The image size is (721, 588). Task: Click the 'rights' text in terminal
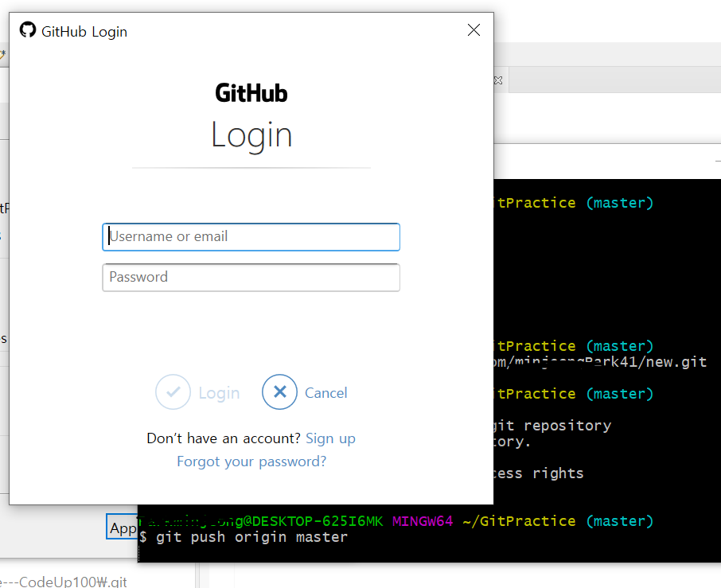(558, 473)
